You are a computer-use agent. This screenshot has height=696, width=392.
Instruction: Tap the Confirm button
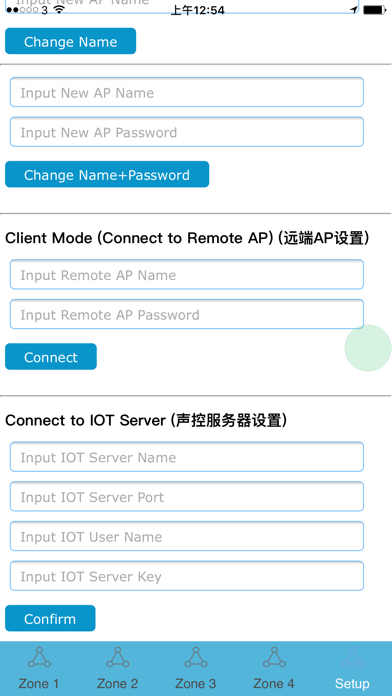50,618
